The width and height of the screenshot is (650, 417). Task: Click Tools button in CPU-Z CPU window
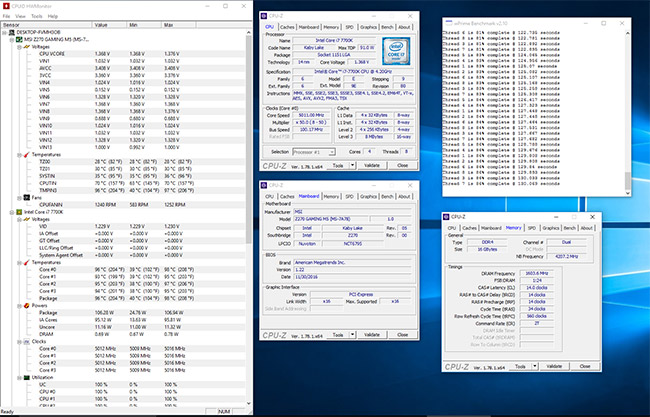point(337,165)
